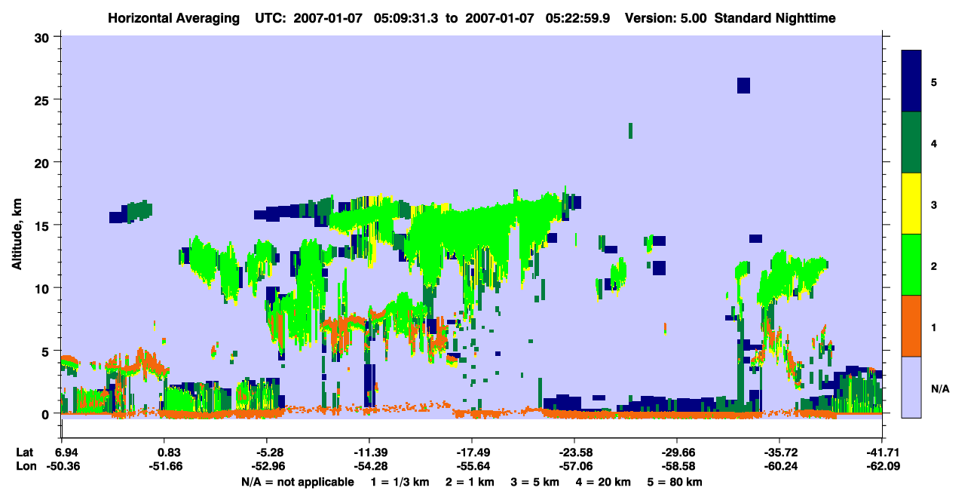Click legend text '2 = 1 km'
This screenshot has height=503, width=980.
pos(470,481)
